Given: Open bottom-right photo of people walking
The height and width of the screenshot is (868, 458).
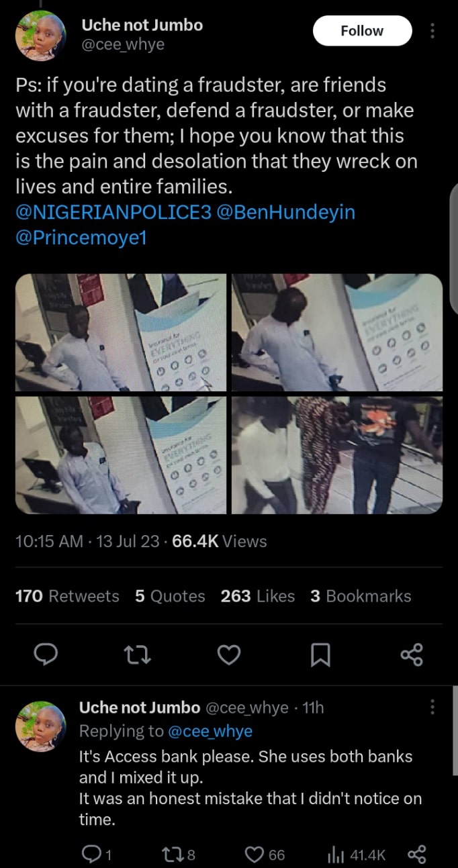Looking at the screenshot, I should point(337,455).
